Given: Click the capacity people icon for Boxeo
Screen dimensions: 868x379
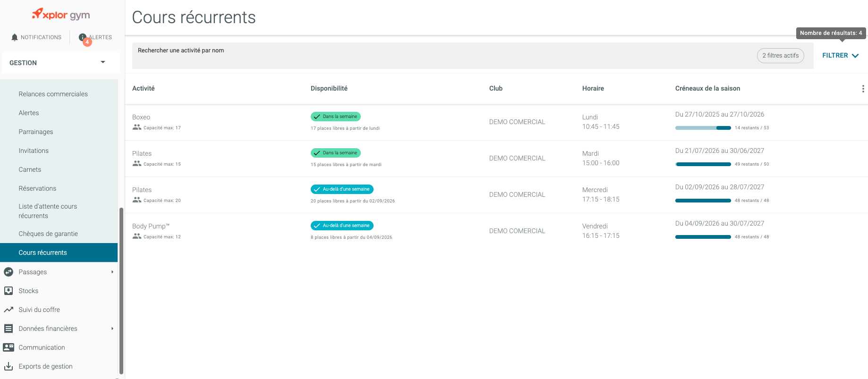Looking at the screenshot, I should click(x=137, y=127).
